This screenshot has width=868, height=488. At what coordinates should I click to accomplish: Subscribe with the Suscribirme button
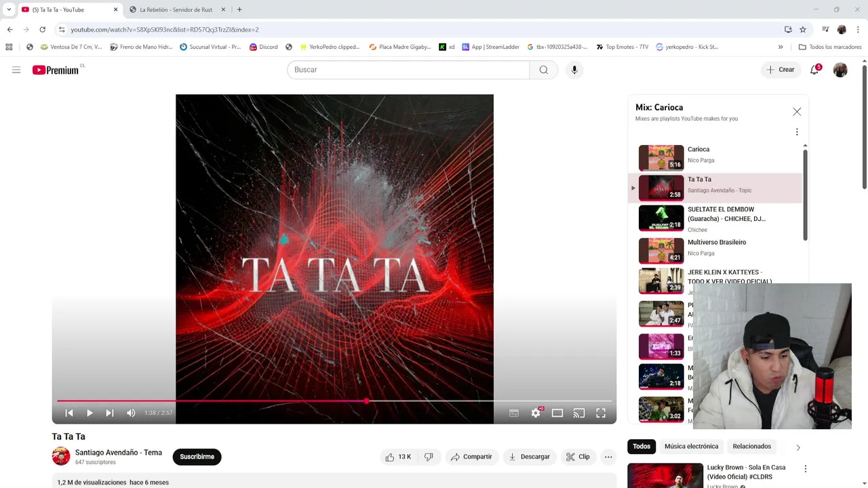197,457
